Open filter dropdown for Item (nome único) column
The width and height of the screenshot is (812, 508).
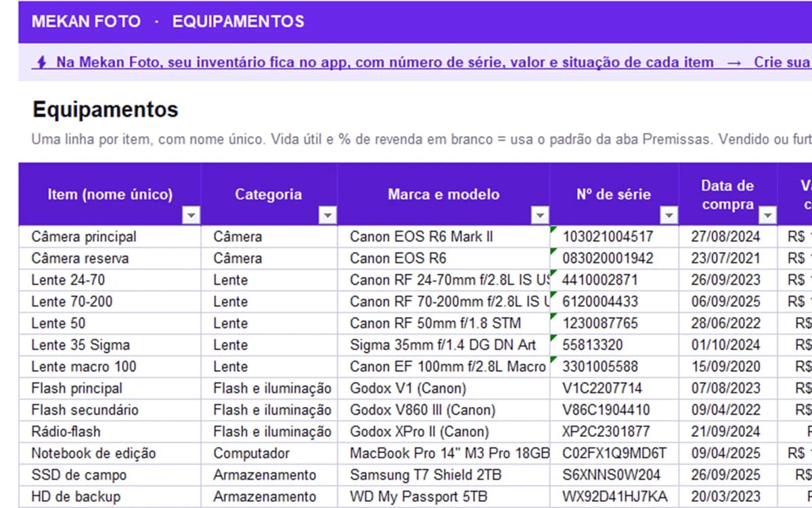192,215
